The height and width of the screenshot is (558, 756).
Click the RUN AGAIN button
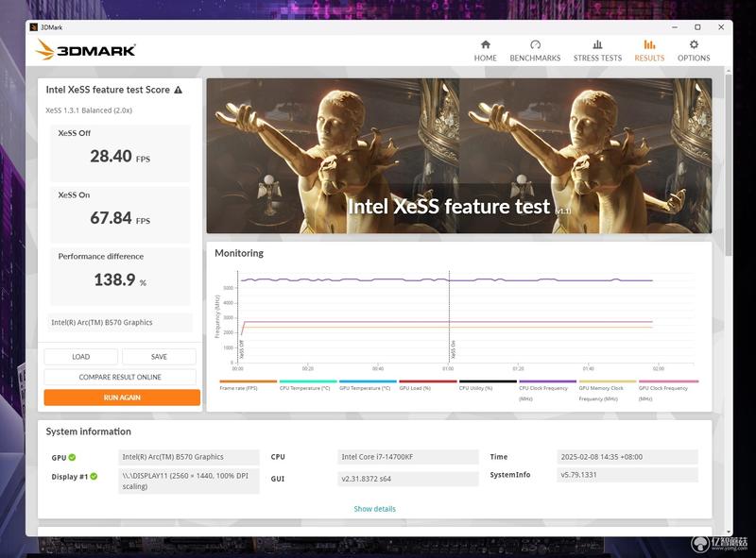[122, 397]
